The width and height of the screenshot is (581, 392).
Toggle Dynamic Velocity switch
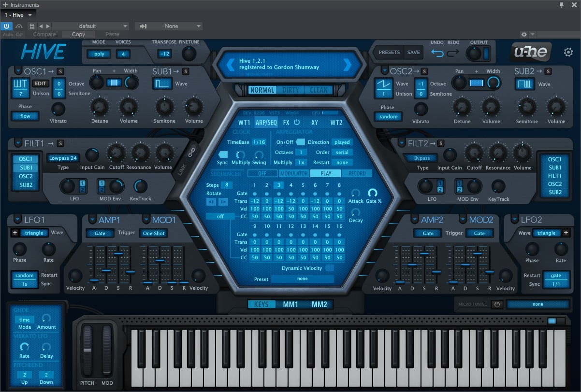click(329, 268)
